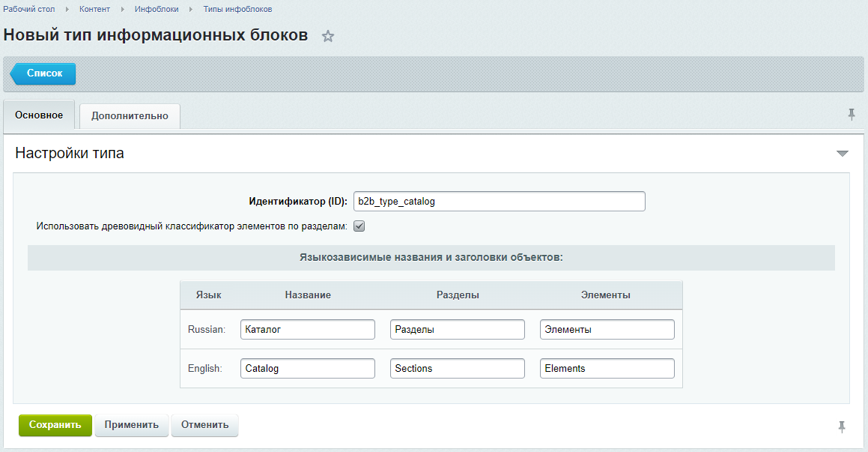868x452 pixels.
Task: Pin the button bar using bottom pin icon
Action: point(842,427)
